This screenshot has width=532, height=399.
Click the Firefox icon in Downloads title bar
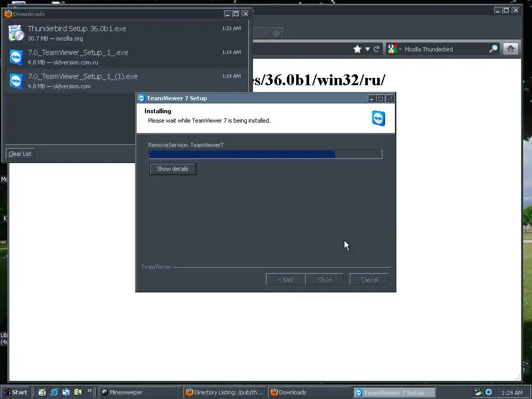pyautogui.click(x=8, y=14)
